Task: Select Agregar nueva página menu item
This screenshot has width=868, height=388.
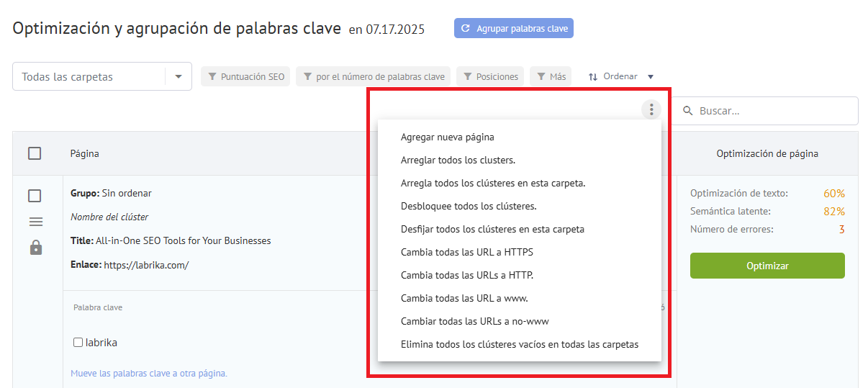Action: (x=519, y=137)
